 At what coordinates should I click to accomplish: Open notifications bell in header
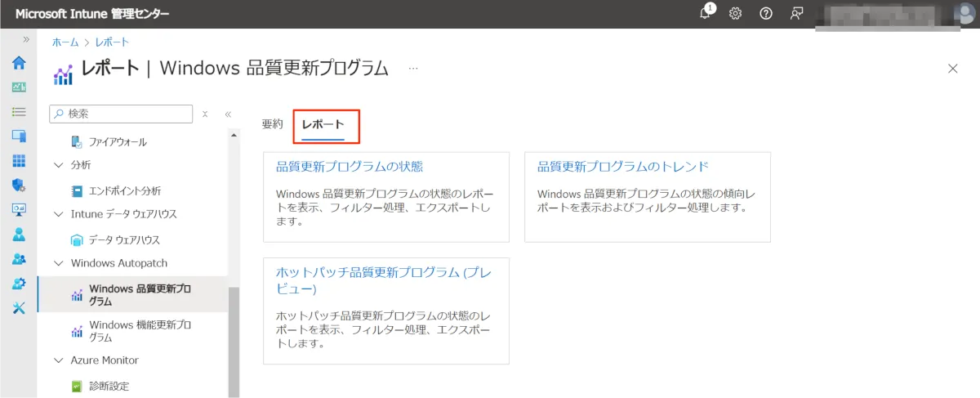706,13
